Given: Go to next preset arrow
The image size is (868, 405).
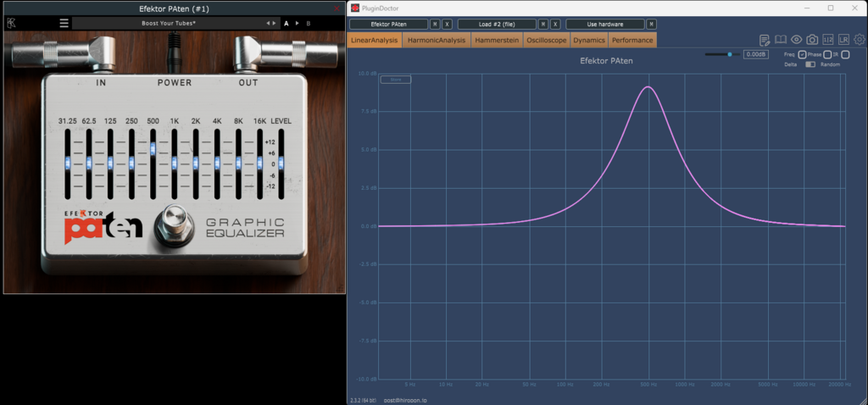Looking at the screenshot, I should (x=275, y=23).
